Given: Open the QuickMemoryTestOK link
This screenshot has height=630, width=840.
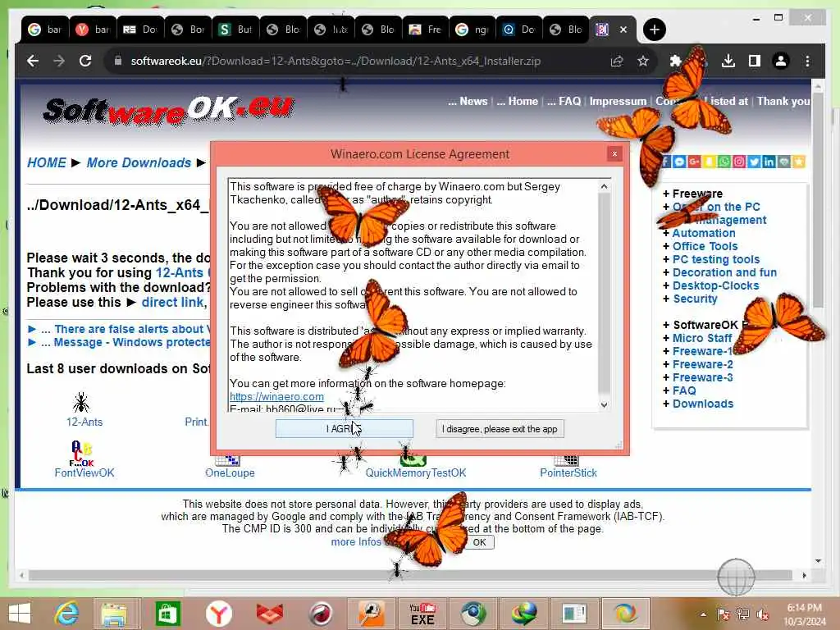Looking at the screenshot, I should [x=416, y=472].
